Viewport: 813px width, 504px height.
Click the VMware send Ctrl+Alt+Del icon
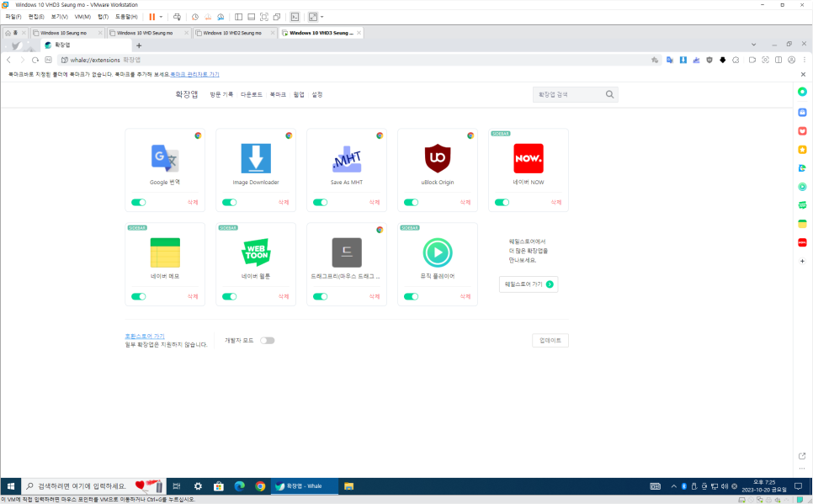click(x=177, y=17)
